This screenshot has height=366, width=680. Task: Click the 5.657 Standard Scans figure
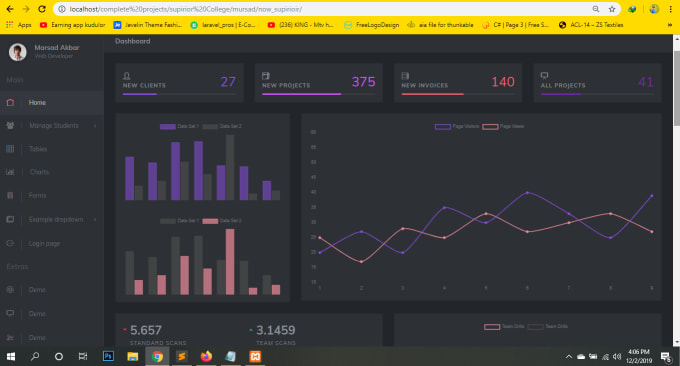[x=146, y=330]
